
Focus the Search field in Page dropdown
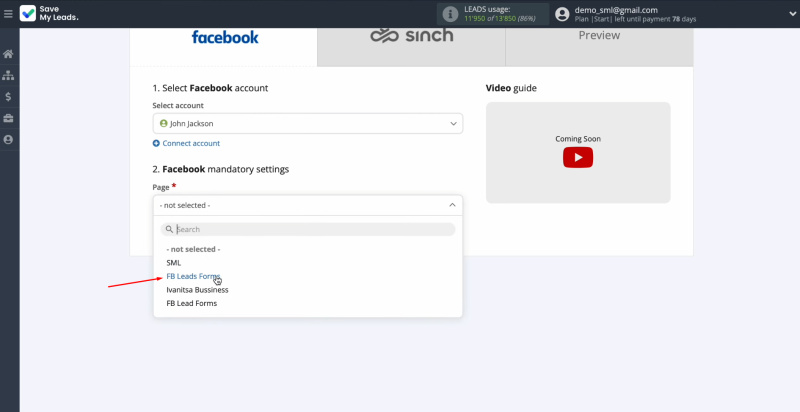308,229
